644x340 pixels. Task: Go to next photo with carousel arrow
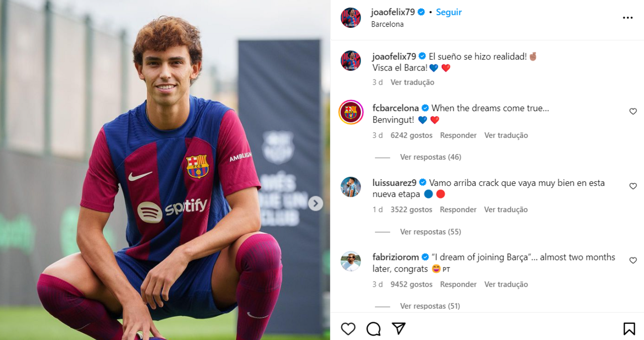coord(315,203)
